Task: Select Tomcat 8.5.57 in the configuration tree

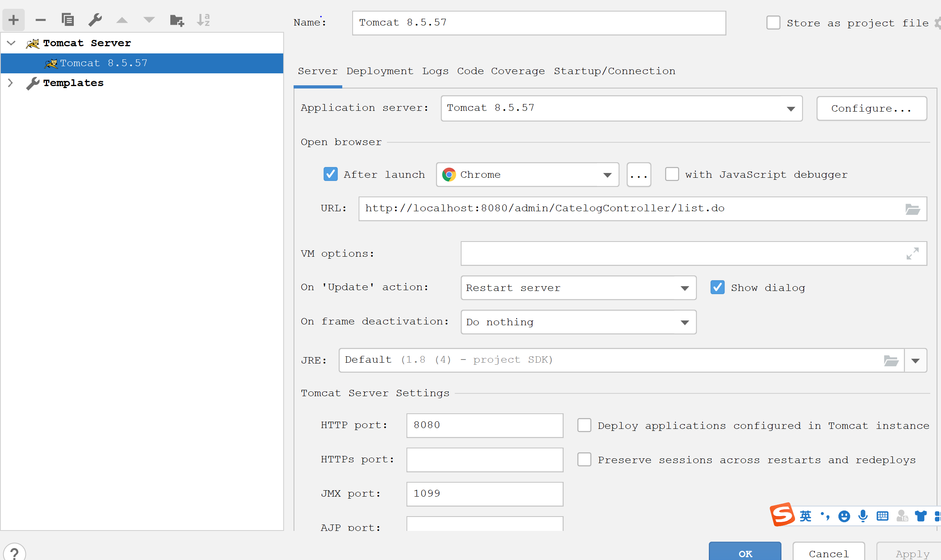Action: [142, 63]
